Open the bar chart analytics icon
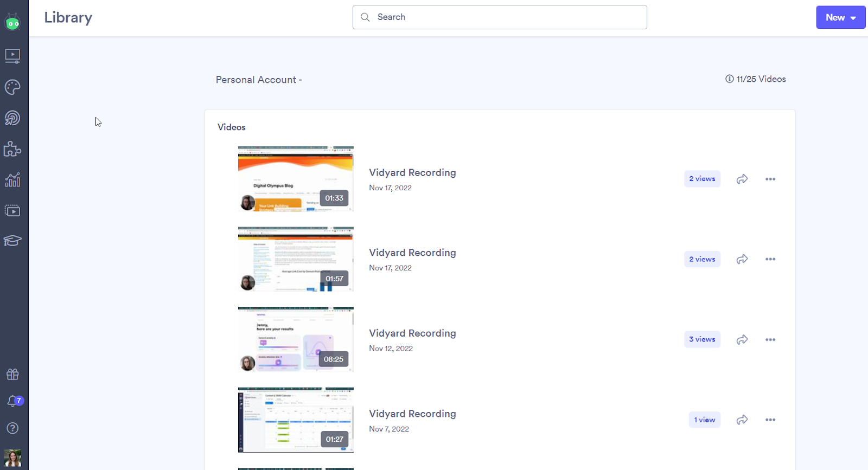This screenshot has height=470, width=868. click(12, 180)
